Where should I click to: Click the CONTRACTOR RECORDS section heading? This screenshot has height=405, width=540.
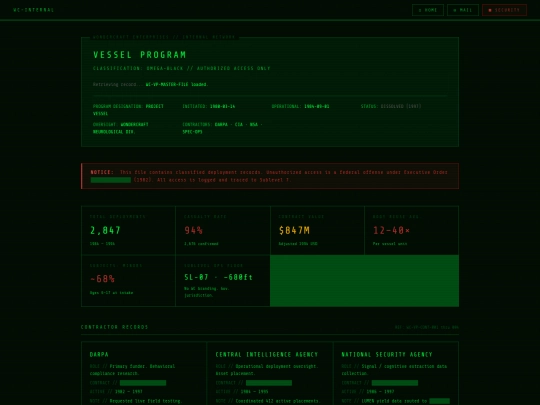click(115, 327)
